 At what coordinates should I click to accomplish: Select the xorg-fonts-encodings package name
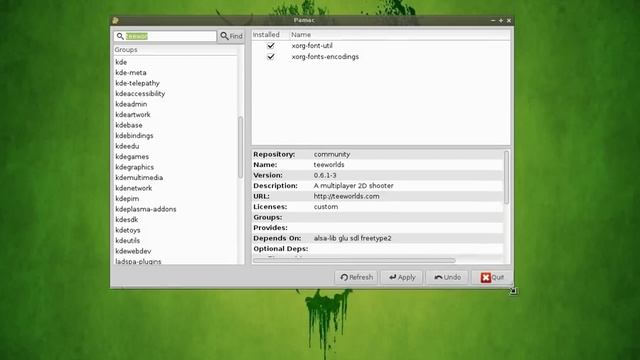pyautogui.click(x=325, y=57)
